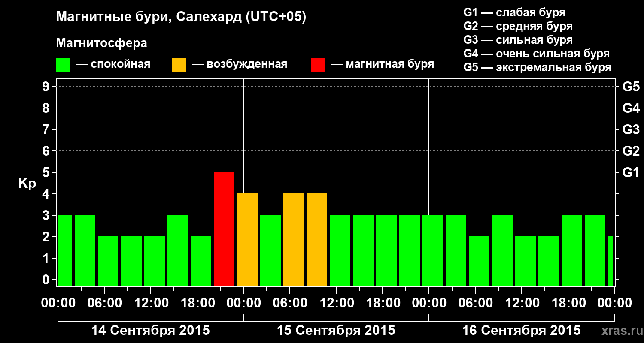Click the '00:00' label starting 15 Сентября
This screenshot has width=644, height=343.
click(243, 303)
